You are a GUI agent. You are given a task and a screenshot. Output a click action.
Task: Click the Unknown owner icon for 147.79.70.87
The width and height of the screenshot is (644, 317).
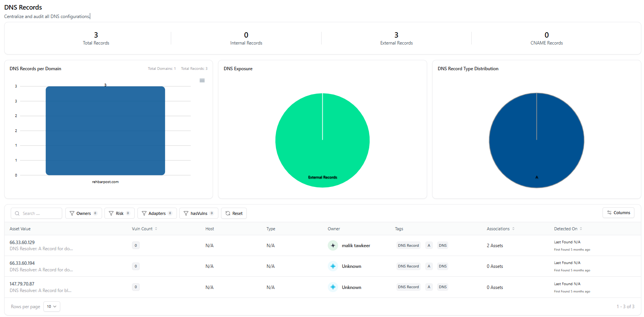333,287
